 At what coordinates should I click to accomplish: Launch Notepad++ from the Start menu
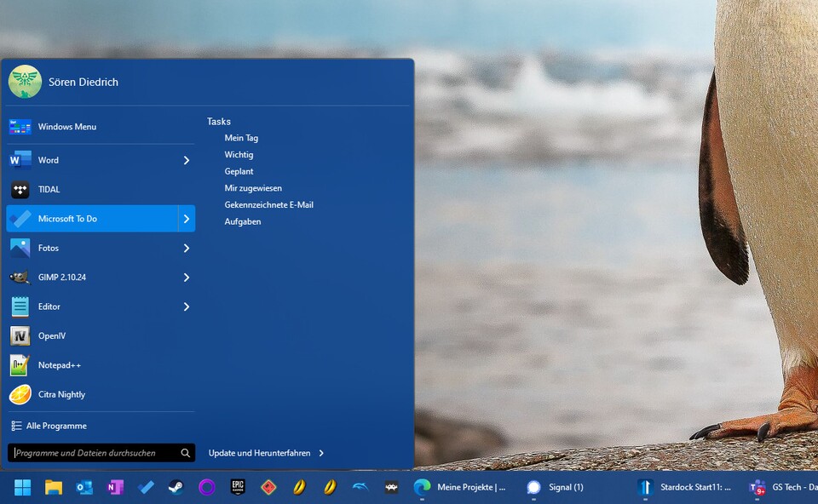click(x=60, y=364)
